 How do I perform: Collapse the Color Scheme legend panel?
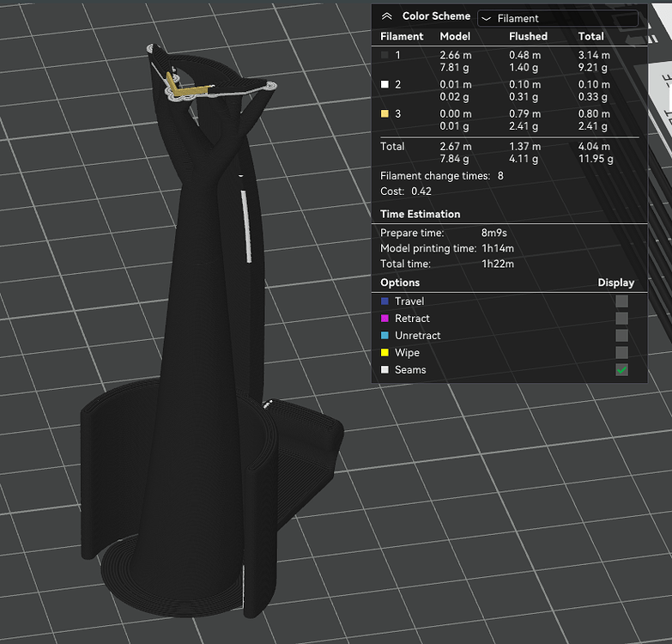coord(386,16)
